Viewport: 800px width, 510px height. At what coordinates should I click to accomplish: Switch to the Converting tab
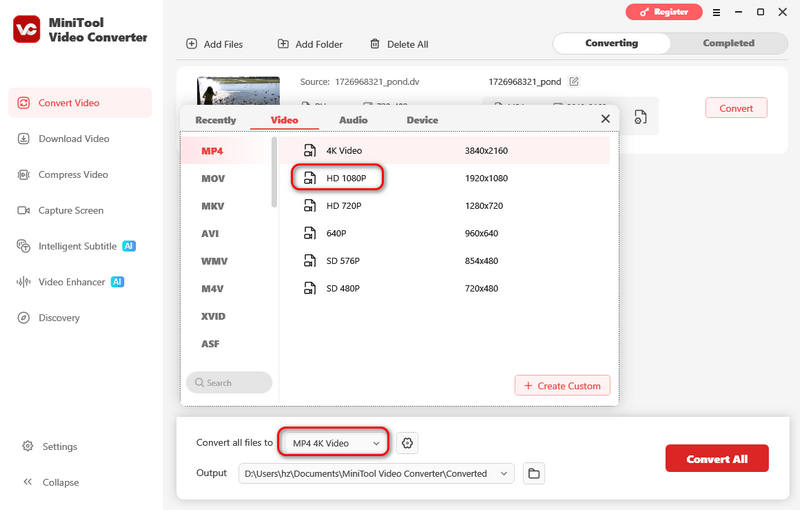611,43
